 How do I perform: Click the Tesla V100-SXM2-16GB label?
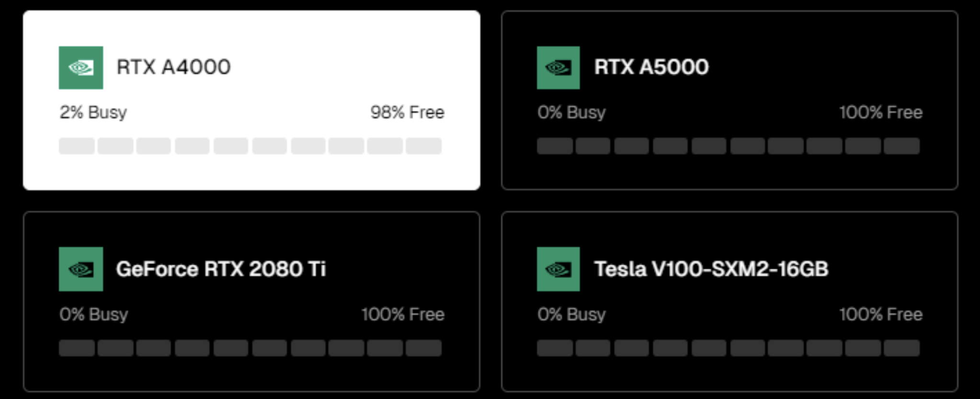[711, 269]
